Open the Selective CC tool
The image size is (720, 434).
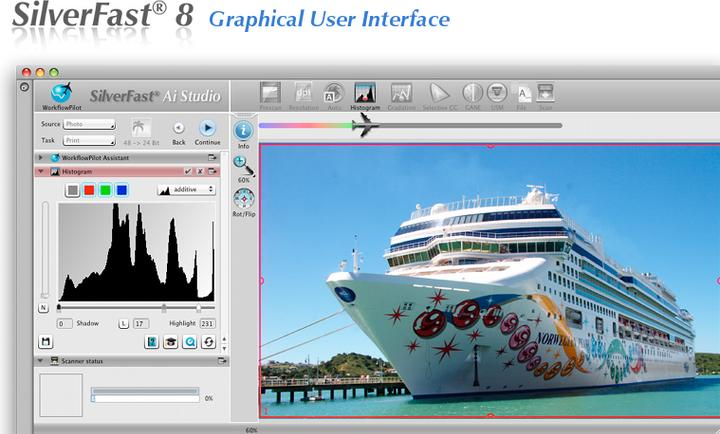439,93
